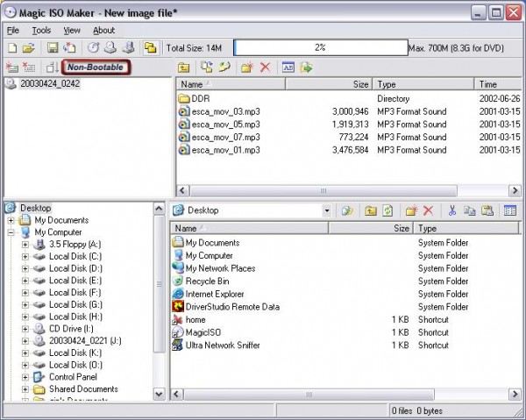Image resolution: width=526 pixels, height=420 pixels.
Task: Click the Open folder toolbar icon
Action: pos(28,47)
